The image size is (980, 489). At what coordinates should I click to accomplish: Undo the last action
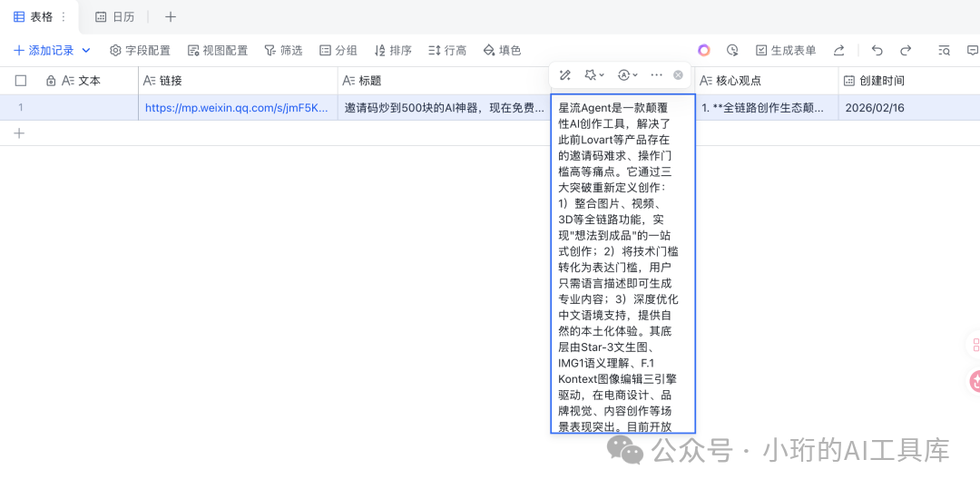pyautogui.click(x=877, y=51)
